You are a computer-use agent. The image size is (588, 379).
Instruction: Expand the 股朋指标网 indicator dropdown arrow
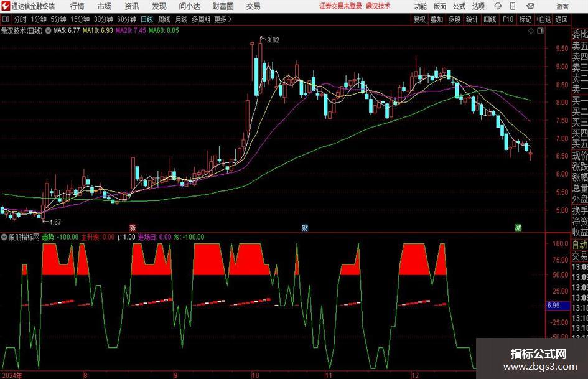(x=4, y=237)
